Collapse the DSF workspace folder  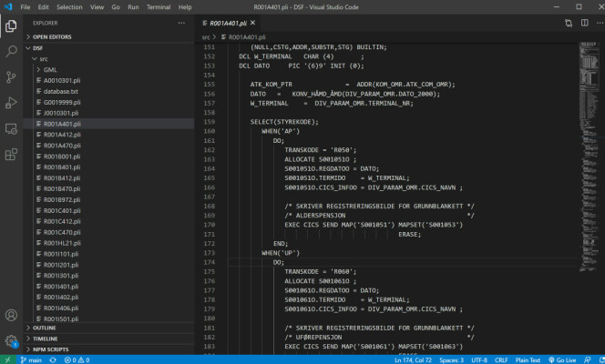point(108,47)
